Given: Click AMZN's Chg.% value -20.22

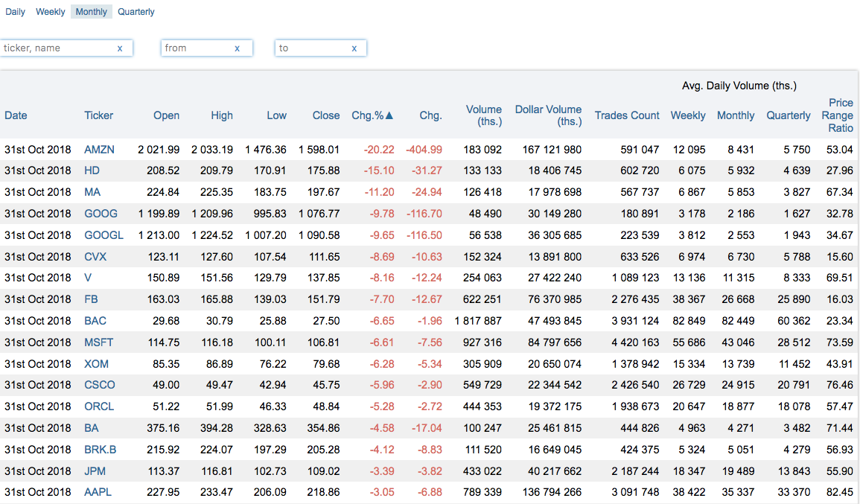Looking at the screenshot, I should point(379,150).
